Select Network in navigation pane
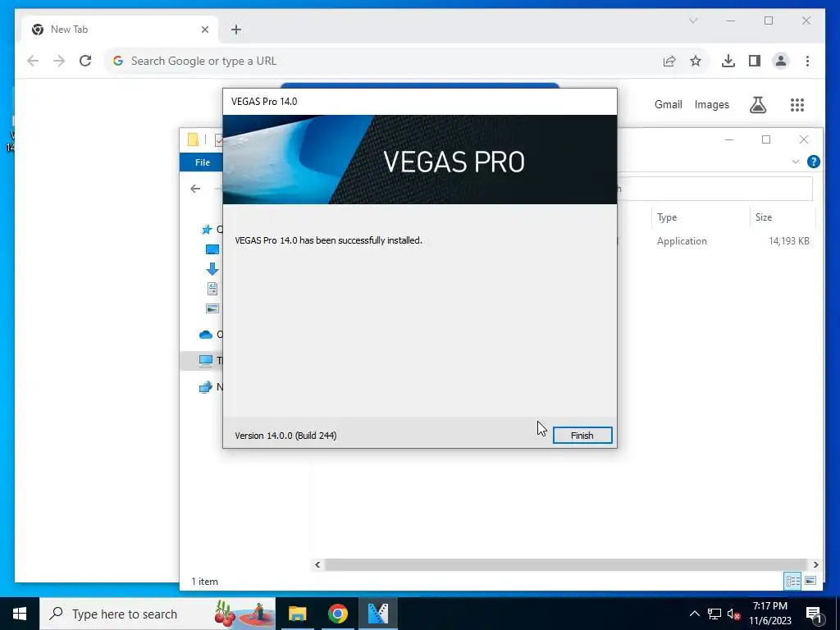840x630 pixels. [x=206, y=387]
